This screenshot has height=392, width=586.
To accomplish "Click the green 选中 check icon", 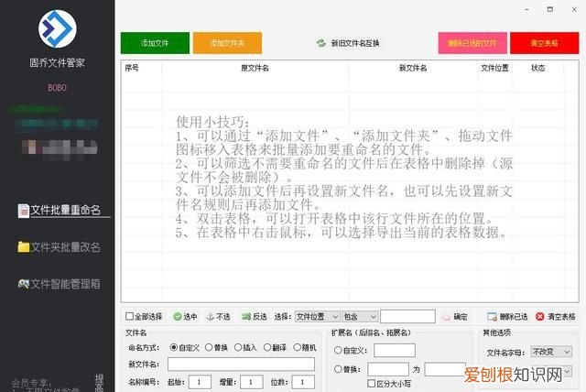I will click(178, 316).
